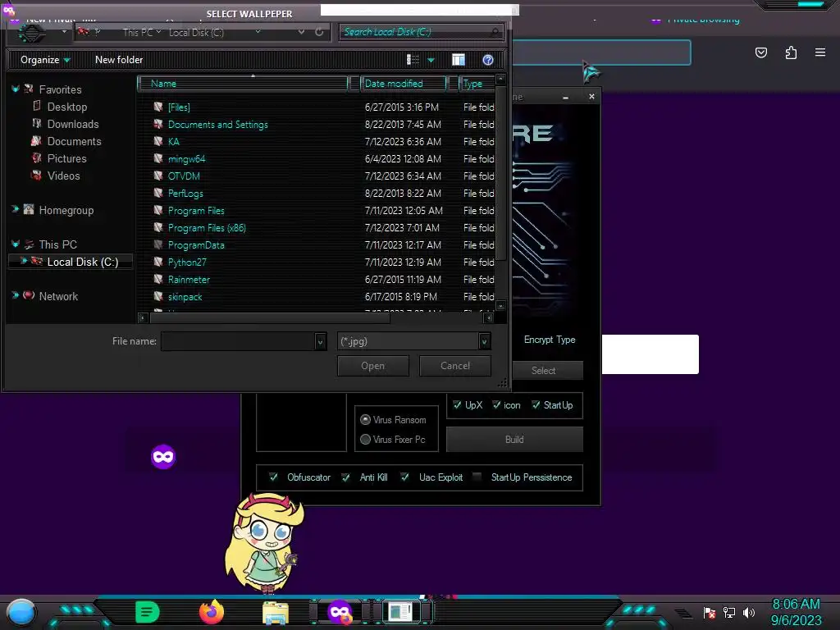Viewport: 840px width, 630px height.
Task: Toggle the Uac Exploit checkbox
Action: pyautogui.click(x=405, y=477)
